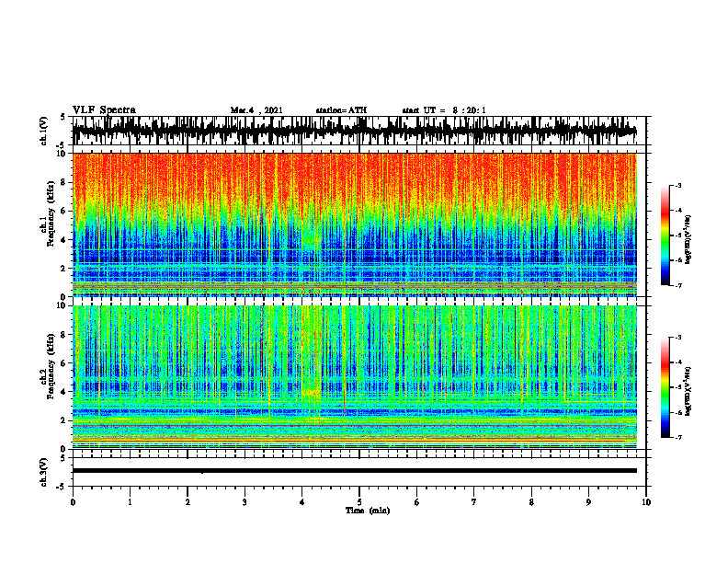This screenshot has height=563, width=728.
Task: Click the 'ch.3(V)' waveform axis label
Action: click(x=44, y=472)
